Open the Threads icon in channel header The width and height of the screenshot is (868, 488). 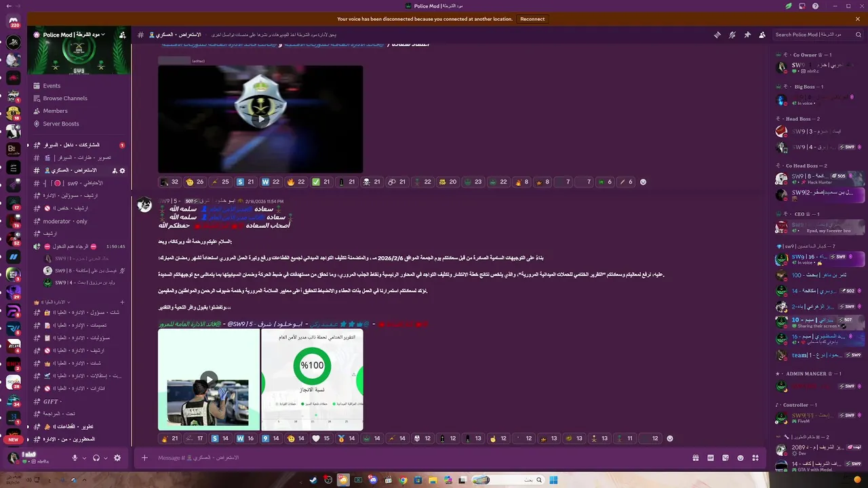point(717,35)
